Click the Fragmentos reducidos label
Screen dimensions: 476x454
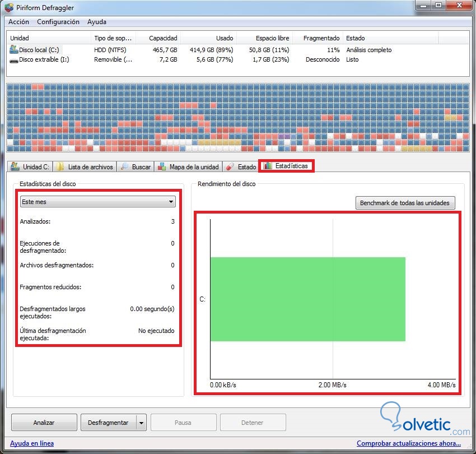click(x=50, y=287)
